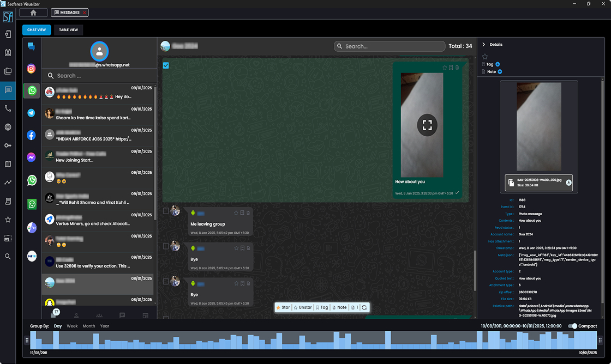Filter messages by Facebook
Screen dimensions: 611x364
pos(32,135)
